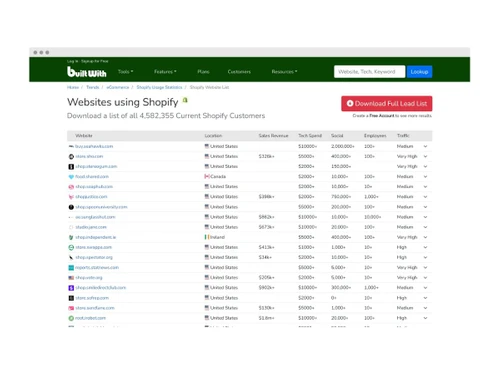Go to Home breadcrumb
This screenshot has height=375, width=500.
(73, 87)
